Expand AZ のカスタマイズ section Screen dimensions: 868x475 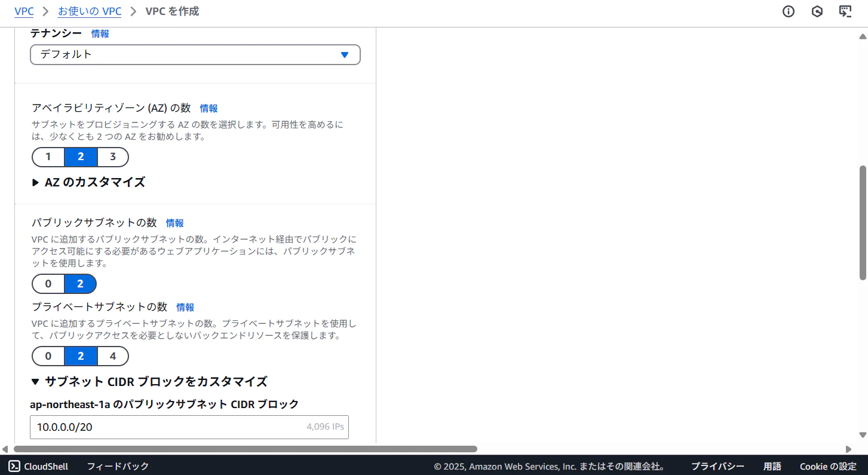click(x=88, y=182)
